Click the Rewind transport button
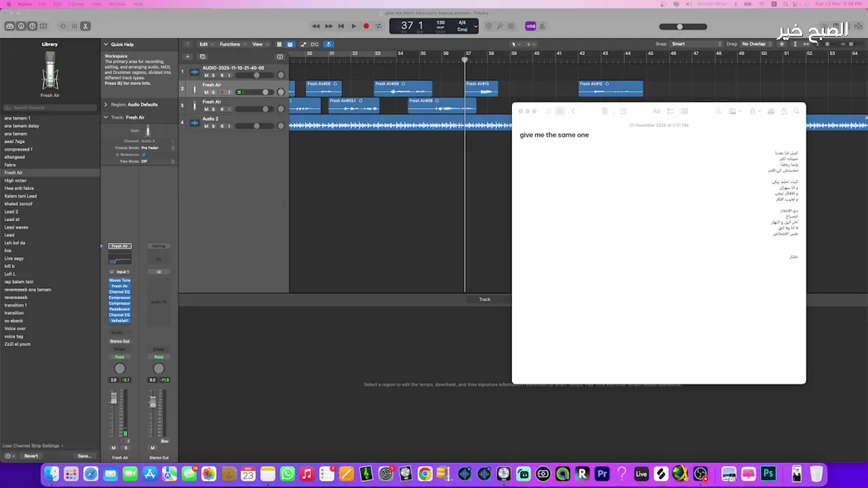The width and height of the screenshot is (868, 488). tap(316, 26)
